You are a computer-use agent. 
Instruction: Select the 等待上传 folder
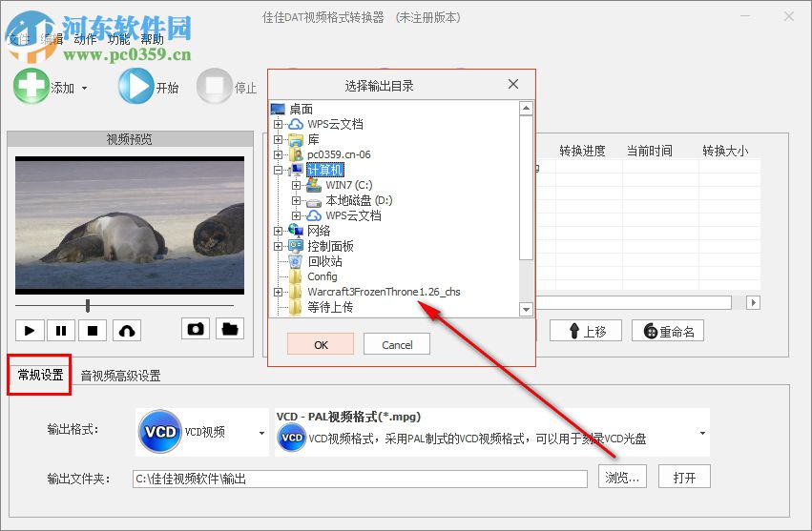point(330,307)
